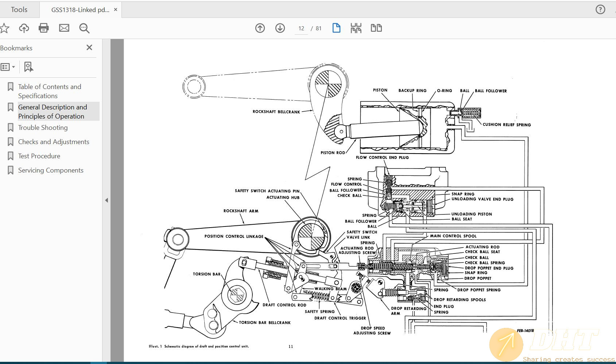Select the GSS1318-Linked pdf document tab
The width and height of the screenshot is (616, 364).
click(80, 10)
